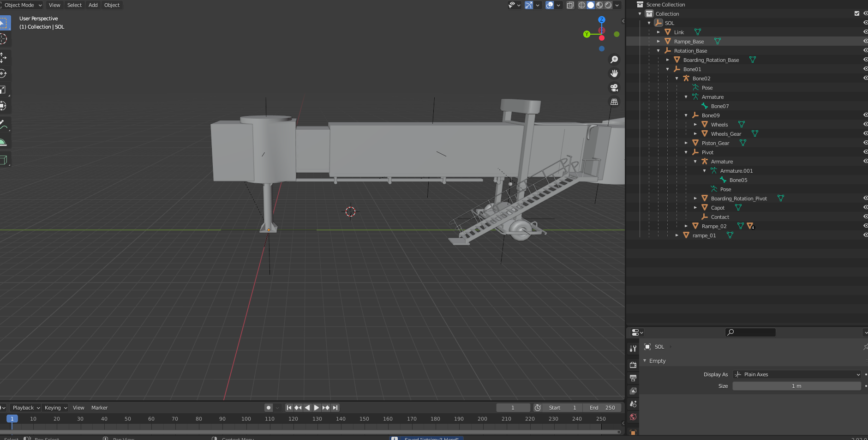Open the World properties tab
This screenshot has width=868, height=440.
[x=633, y=417]
